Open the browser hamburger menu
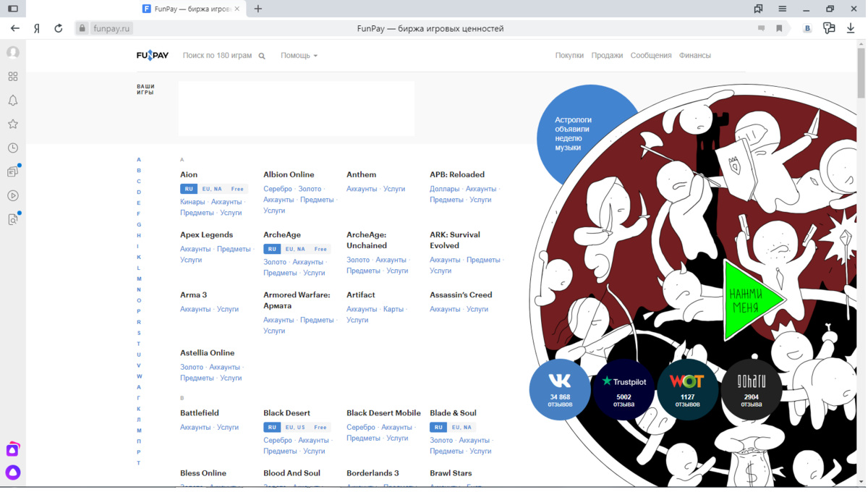Screen dimensions: 868x492 click(x=782, y=9)
